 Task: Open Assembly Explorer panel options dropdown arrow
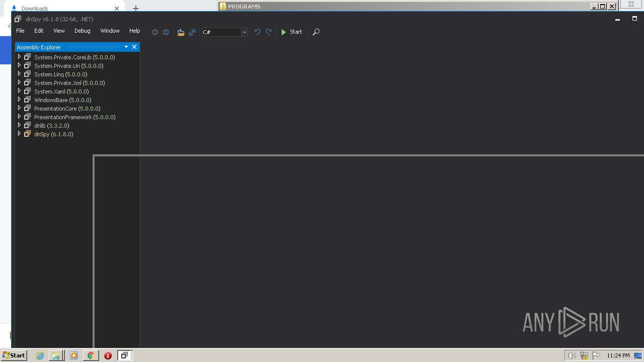tap(126, 47)
